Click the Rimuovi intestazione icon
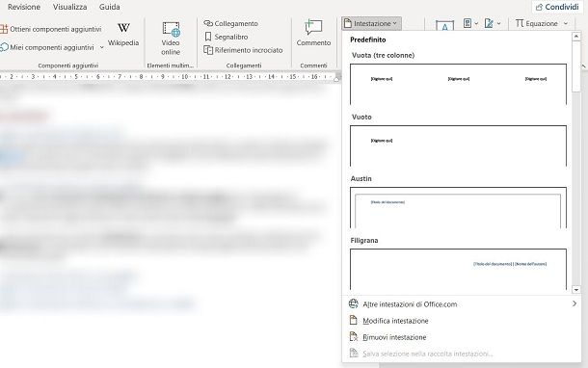Screen dimensions: 588x368 point(354,336)
